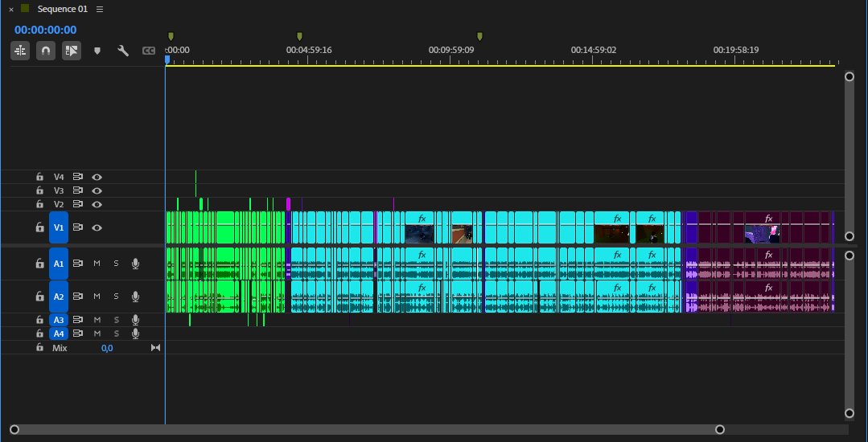Toggle sync lock for A1
Screen dimensions: 868x442
(x=77, y=264)
